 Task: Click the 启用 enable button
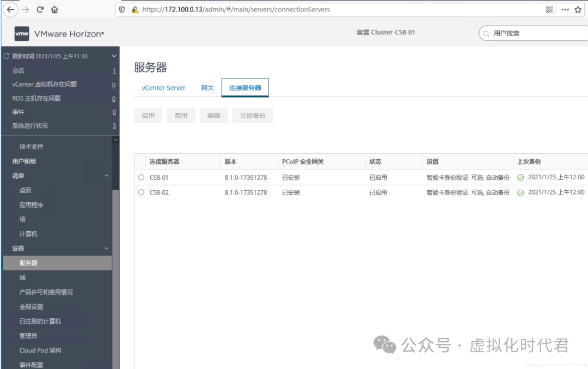[x=148, y=116]
